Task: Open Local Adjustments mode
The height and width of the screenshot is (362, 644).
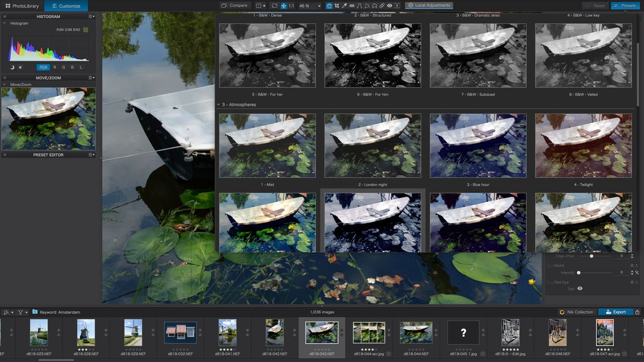Action: coord(429,5)
